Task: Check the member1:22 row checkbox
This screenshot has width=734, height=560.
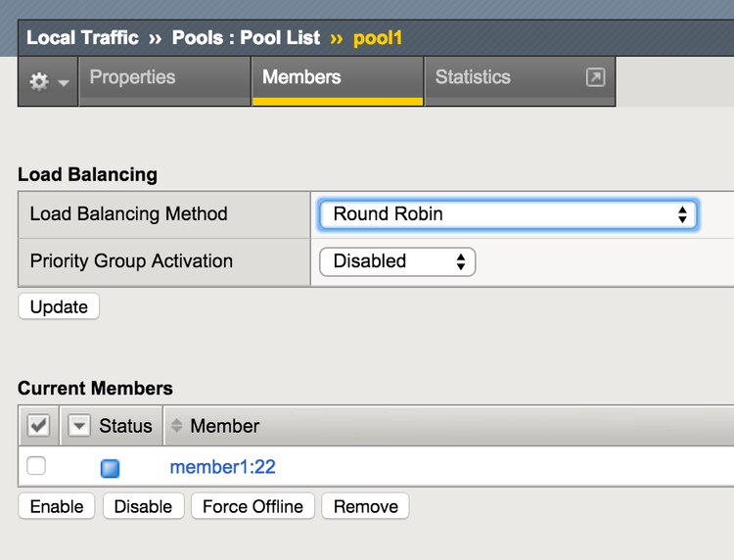Action: tap(36, 466)
